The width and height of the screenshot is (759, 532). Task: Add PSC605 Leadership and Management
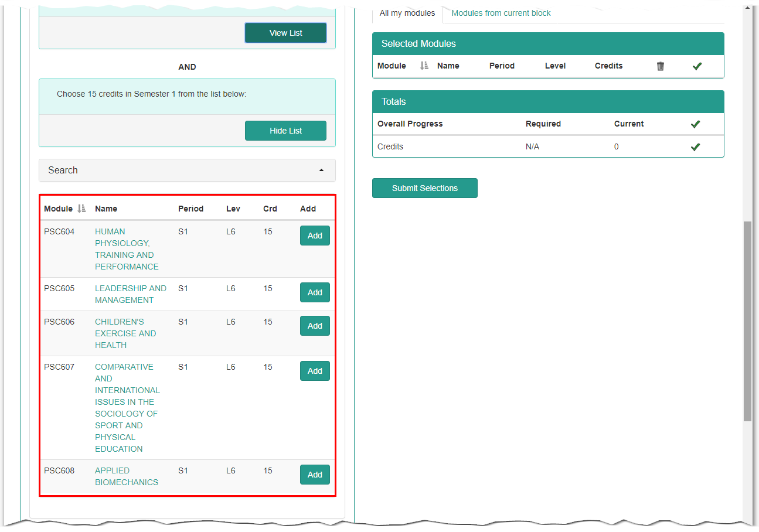[x=315, y=292]
